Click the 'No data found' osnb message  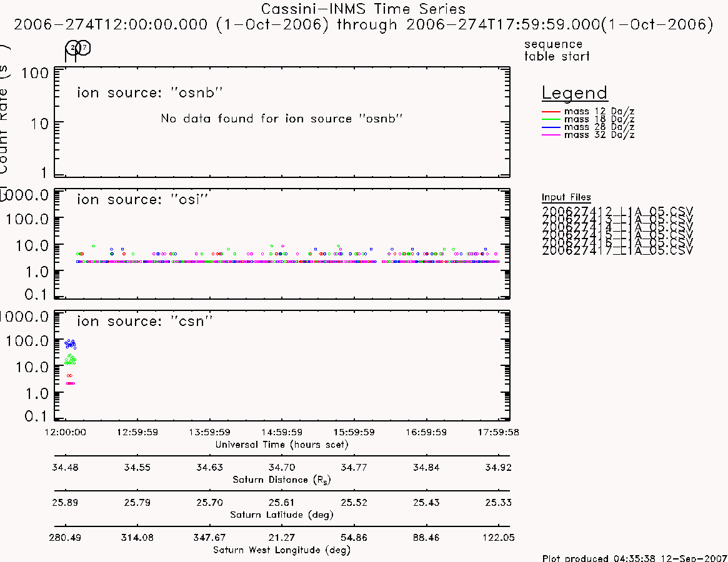(281, 119)
